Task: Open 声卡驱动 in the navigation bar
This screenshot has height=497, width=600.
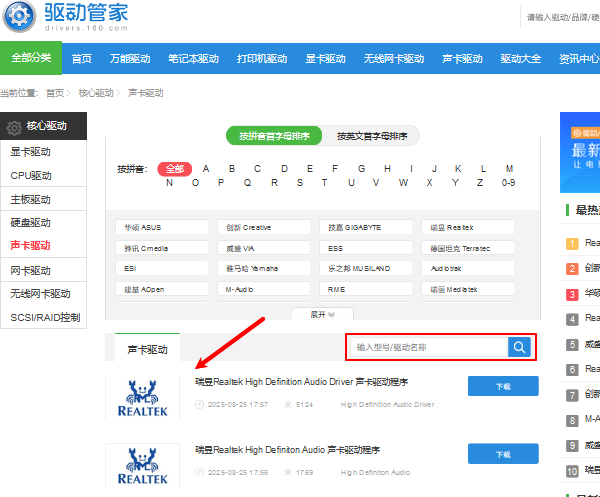Action: [x=462, y=59]
